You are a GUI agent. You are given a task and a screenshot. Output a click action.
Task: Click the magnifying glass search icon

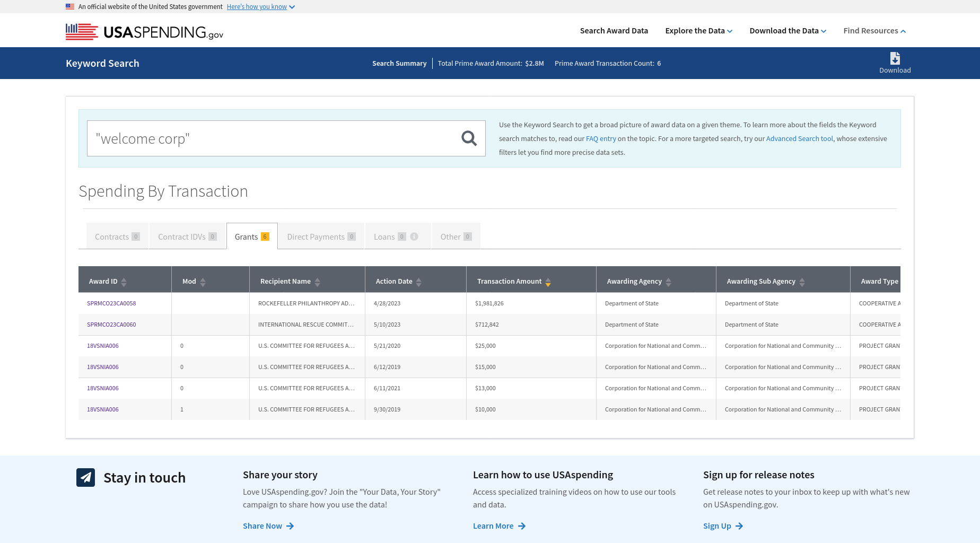[x=469, y=138]
